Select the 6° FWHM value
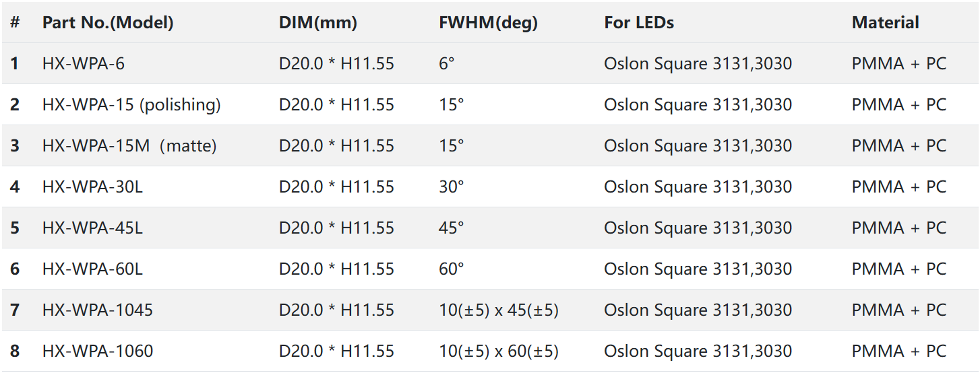 pyautogui.click(x=447, y=64)
